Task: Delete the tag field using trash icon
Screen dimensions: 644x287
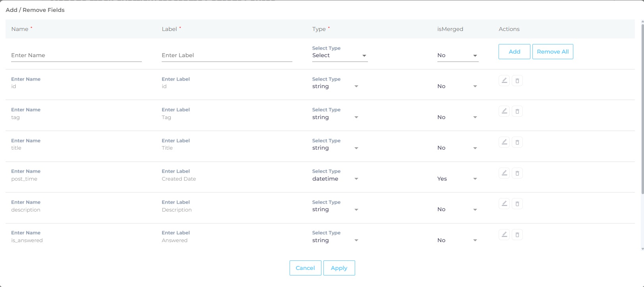Action: point(517,112)
